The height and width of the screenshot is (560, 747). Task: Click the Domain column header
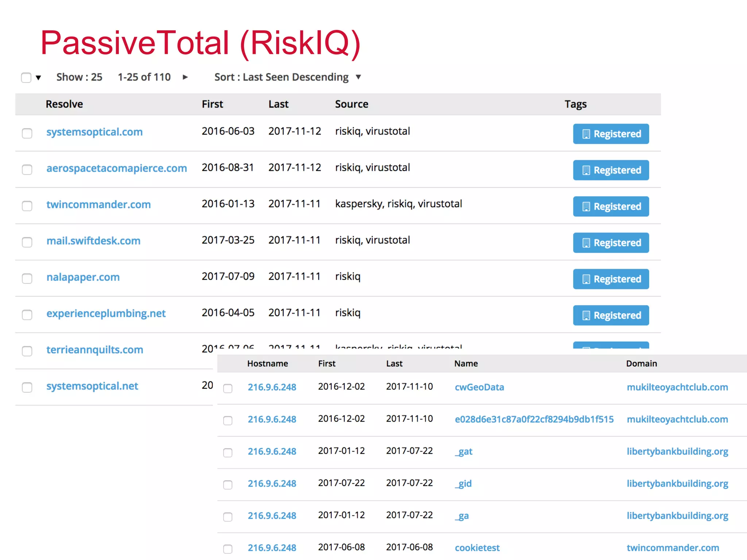coord(642,363)
